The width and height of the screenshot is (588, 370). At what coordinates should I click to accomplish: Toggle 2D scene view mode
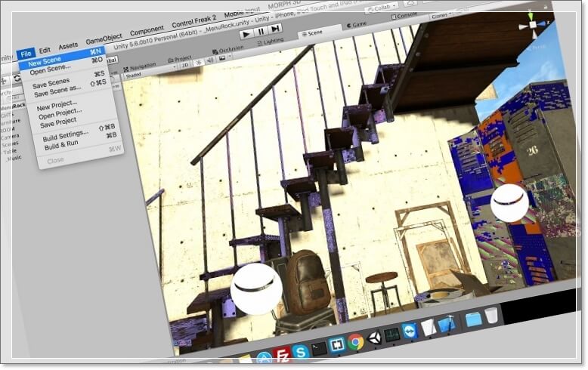pos(185,65)
